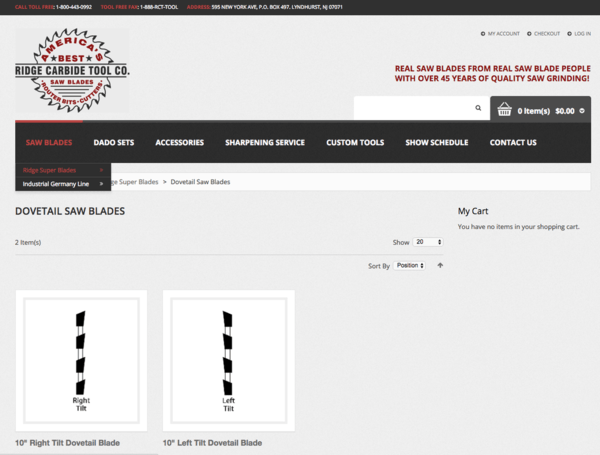Click the shopping basket icon
600x455 pixels.
coord(505,109)
